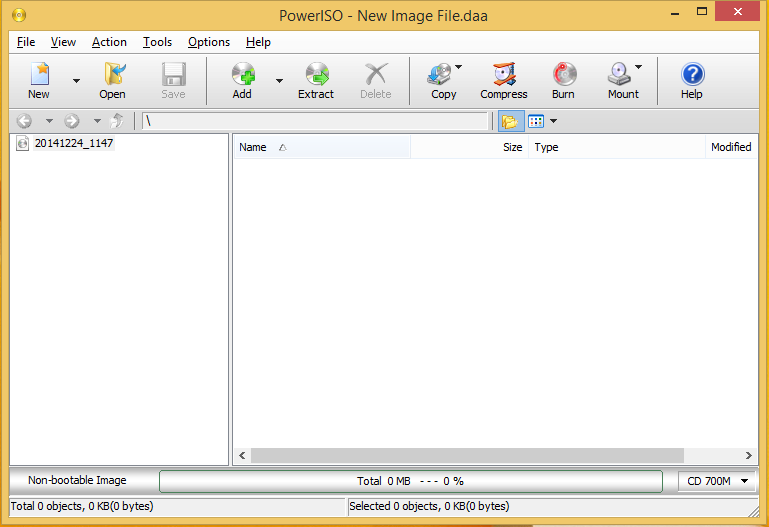
Task: Expand the view mode dropdown arrow
Action: click(x=553, y=121)
